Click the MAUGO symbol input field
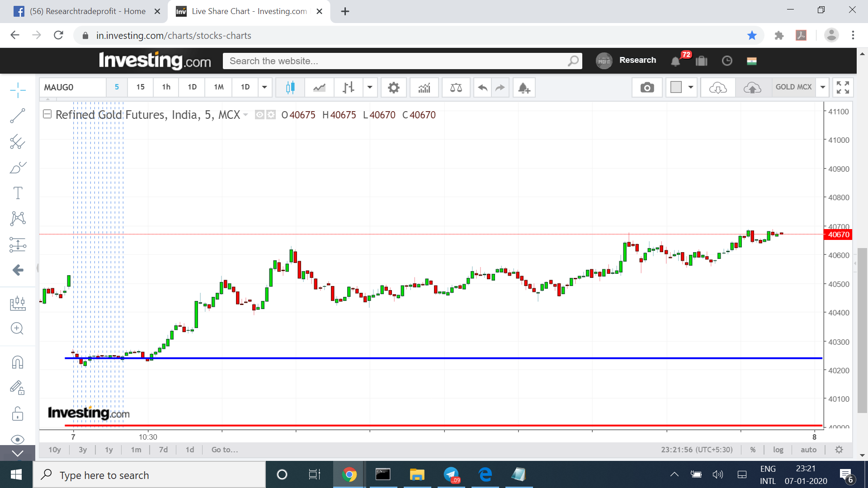868x488 pixels. coord(73,87)
